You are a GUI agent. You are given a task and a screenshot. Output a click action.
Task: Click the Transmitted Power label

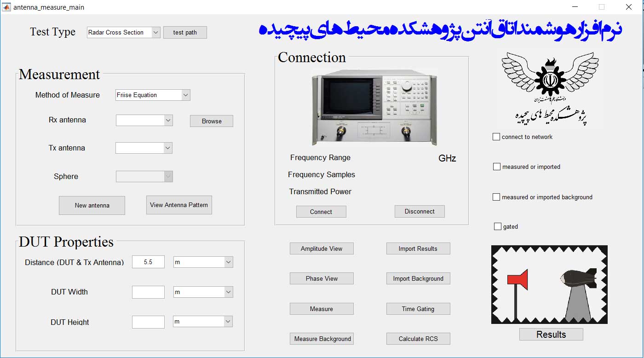[x=320, y=191]
